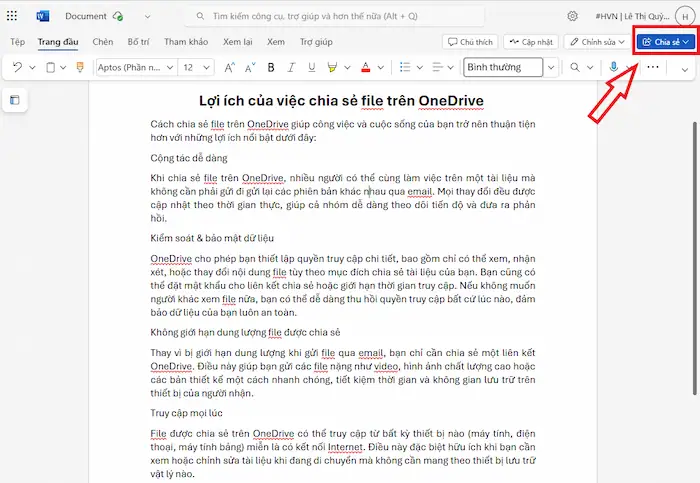Click the bullet list icon
The width and height of the screenshot is (700, 483).
click(x=405, y=67)
